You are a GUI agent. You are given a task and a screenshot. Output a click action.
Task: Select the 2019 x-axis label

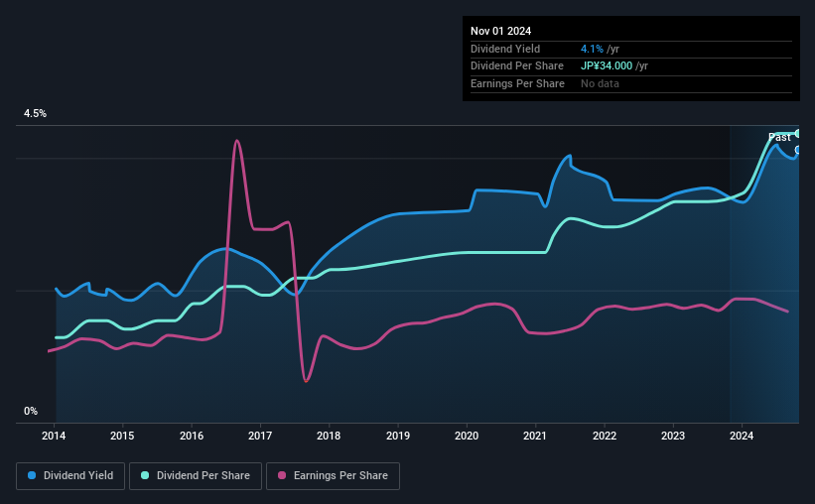click(398, 436)
